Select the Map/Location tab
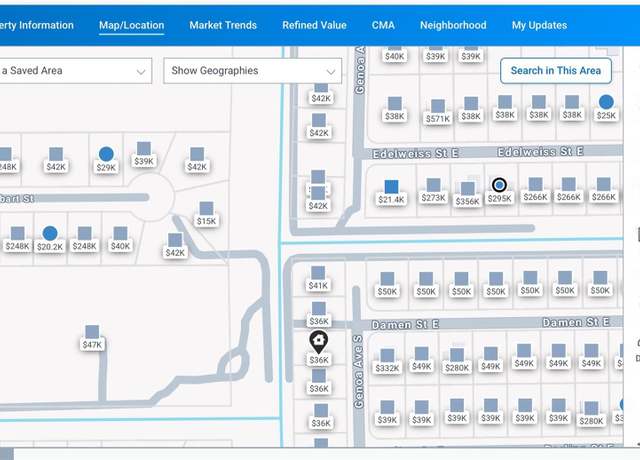Screen dimensions: 640x460 (131, 25)
